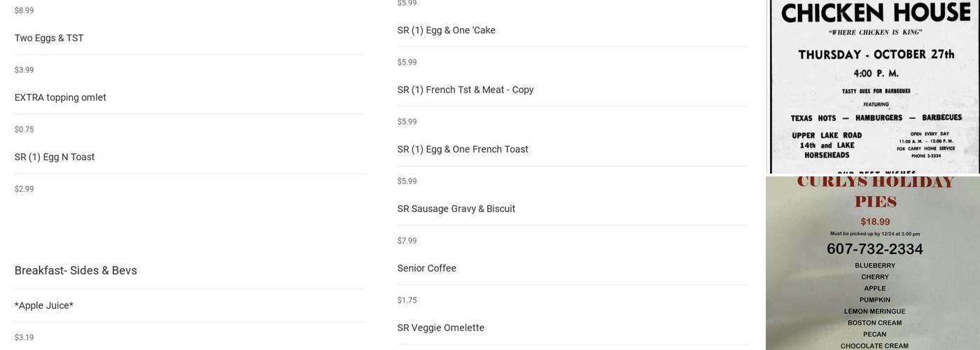The height and width of the screenshot is (350, 980).
Task: Open the SR Veggie Omelette item
Action: pos(441,328)
